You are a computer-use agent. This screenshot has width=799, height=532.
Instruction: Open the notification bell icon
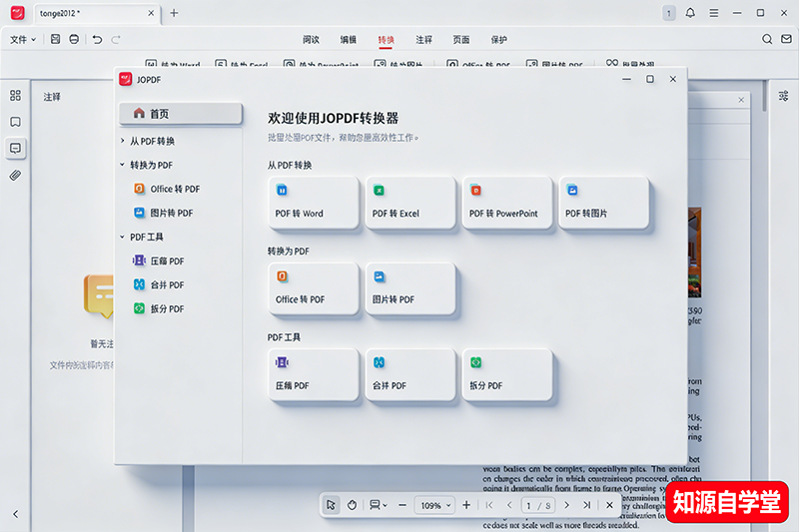point(690,13)
